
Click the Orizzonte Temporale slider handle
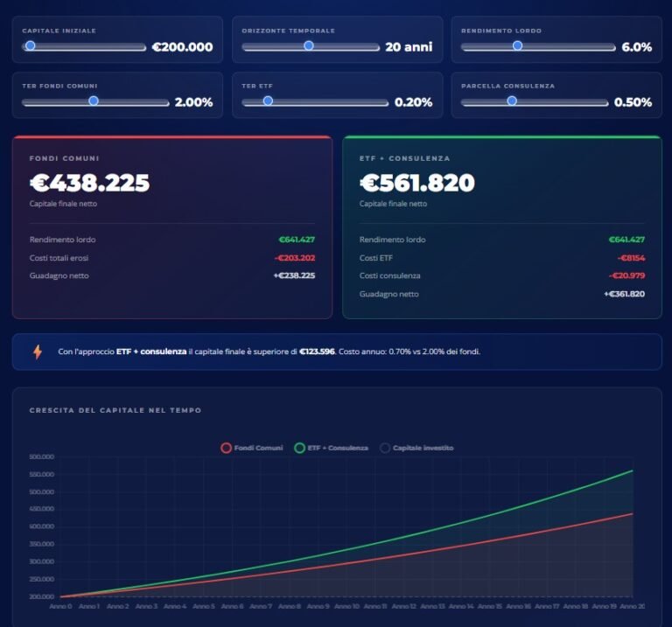pos(308,45)
